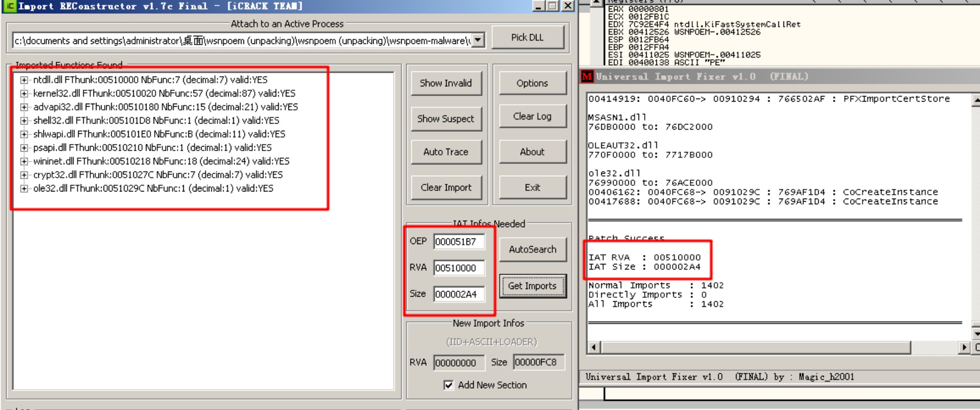Image resolution: width=980 pixels, height=410 pixels.
Task: Click the PFXImportCertStore log line
Action: pos(769,99)
